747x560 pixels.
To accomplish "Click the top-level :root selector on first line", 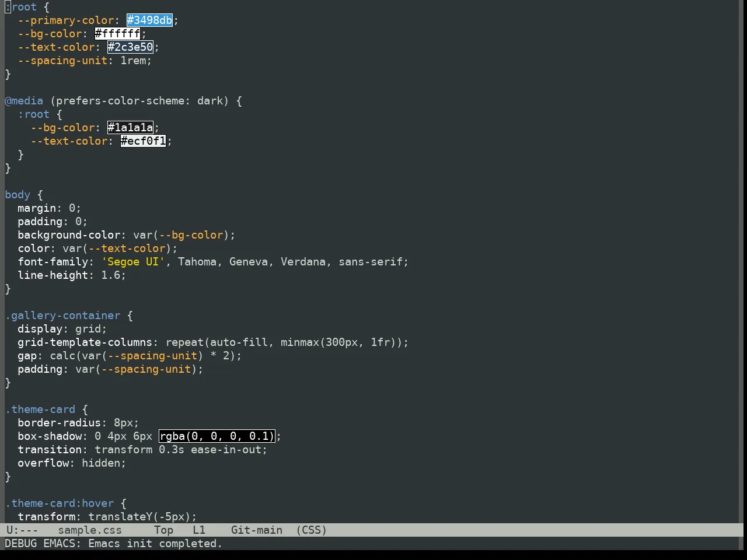I will (21, 7).
